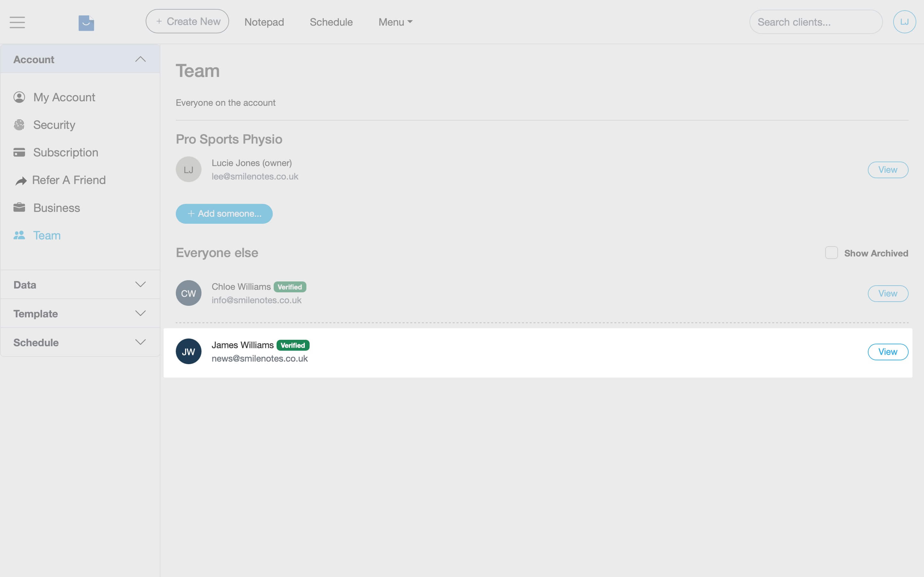The image size is (924, 577).
Task: Click the LJ avatar in top right corner
Action: pos(904,22)
